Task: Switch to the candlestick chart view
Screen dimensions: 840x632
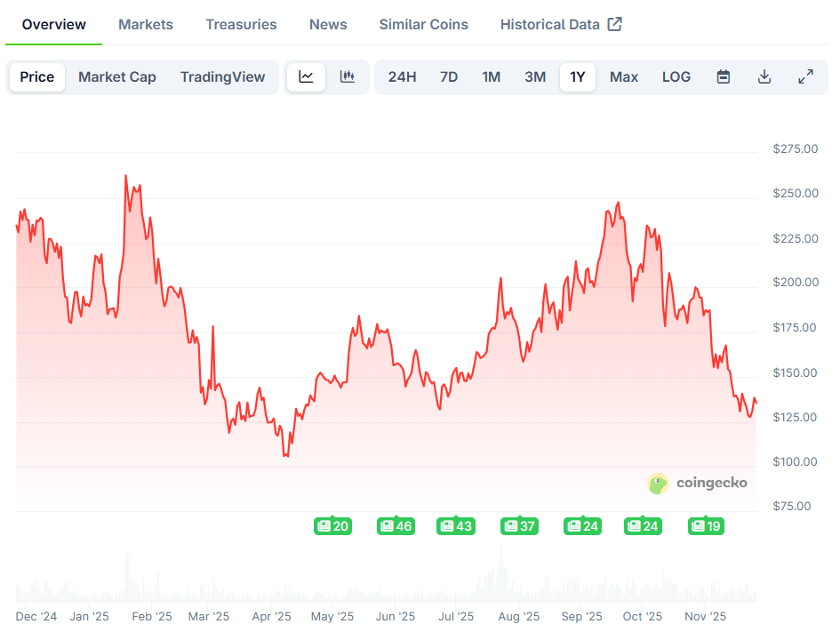Action: [348, 77]
